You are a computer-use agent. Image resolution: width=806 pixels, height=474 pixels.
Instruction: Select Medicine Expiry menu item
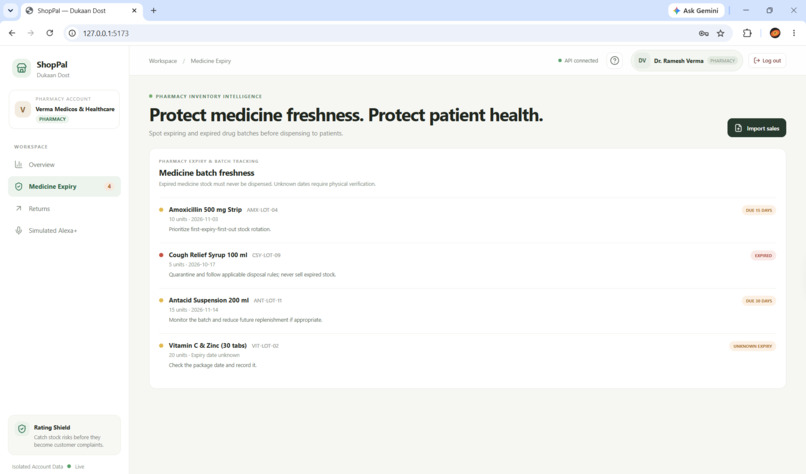coord(64,187)
